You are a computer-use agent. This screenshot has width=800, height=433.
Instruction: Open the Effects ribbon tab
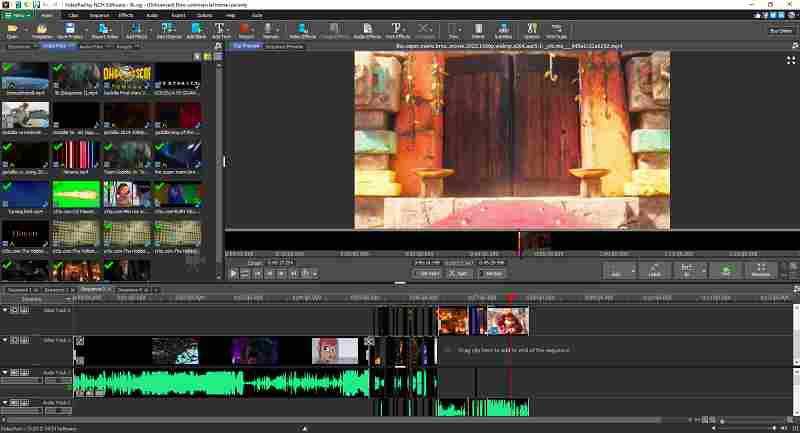pos(125,16)
